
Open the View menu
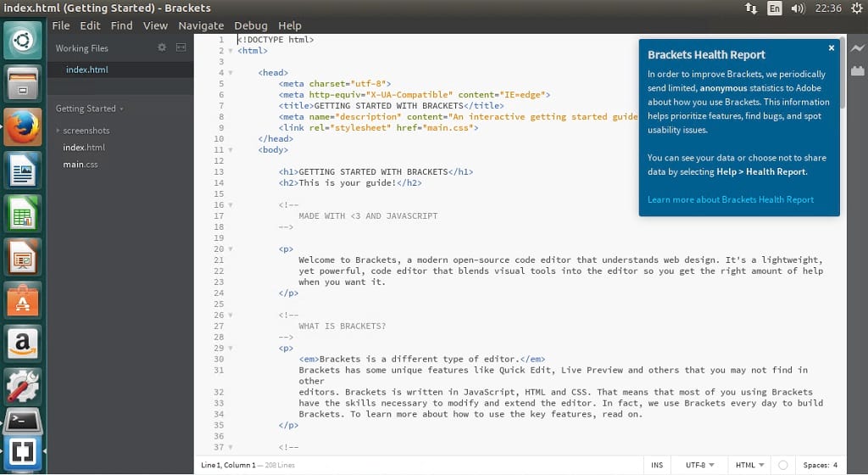(x=156, y=25)
